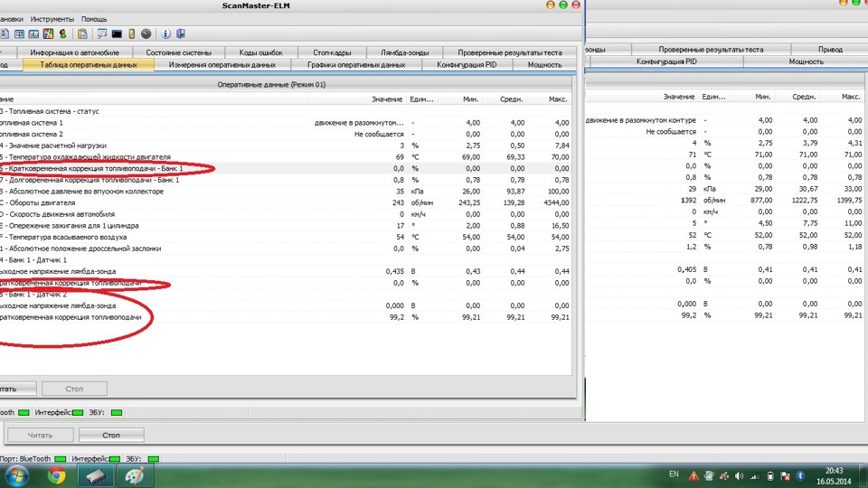Click the purple exit door toolbar icon
Screen dimensions: 868x488
181,33
